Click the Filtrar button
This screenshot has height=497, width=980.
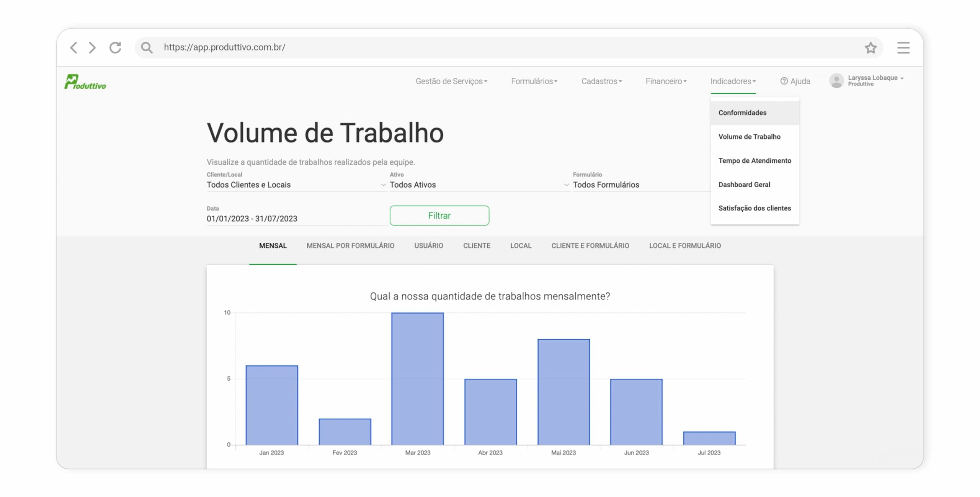click(439, 215)
